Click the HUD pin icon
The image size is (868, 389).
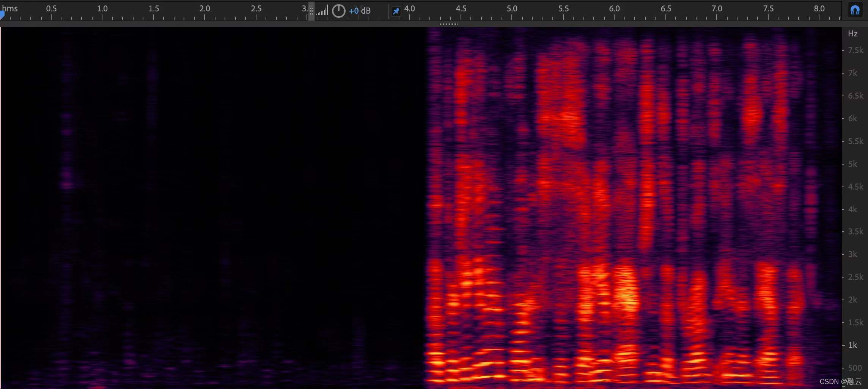click(x=396, y=11)
